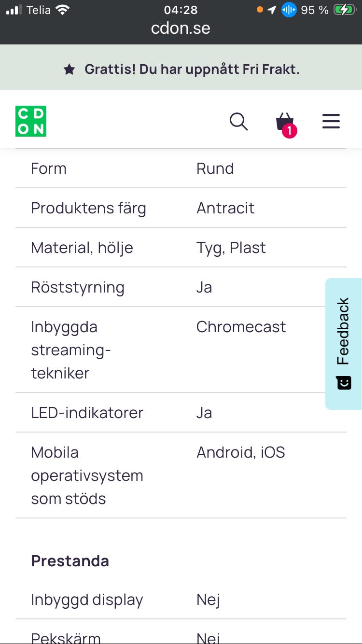Tap the Prestanda section heading
The width and height of the screenshot is (362, 644).
tap(70, 561)
